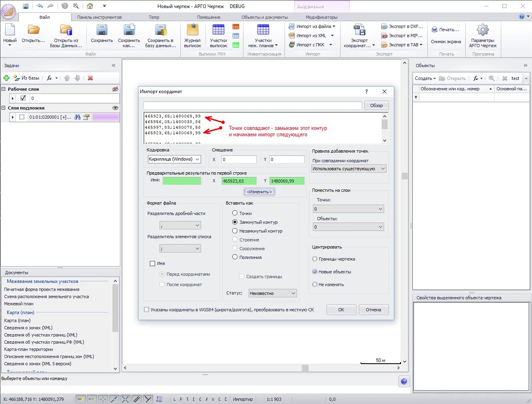Select the Точки radio option
This screenshot has width=532, height=404.
pos(235,213)
